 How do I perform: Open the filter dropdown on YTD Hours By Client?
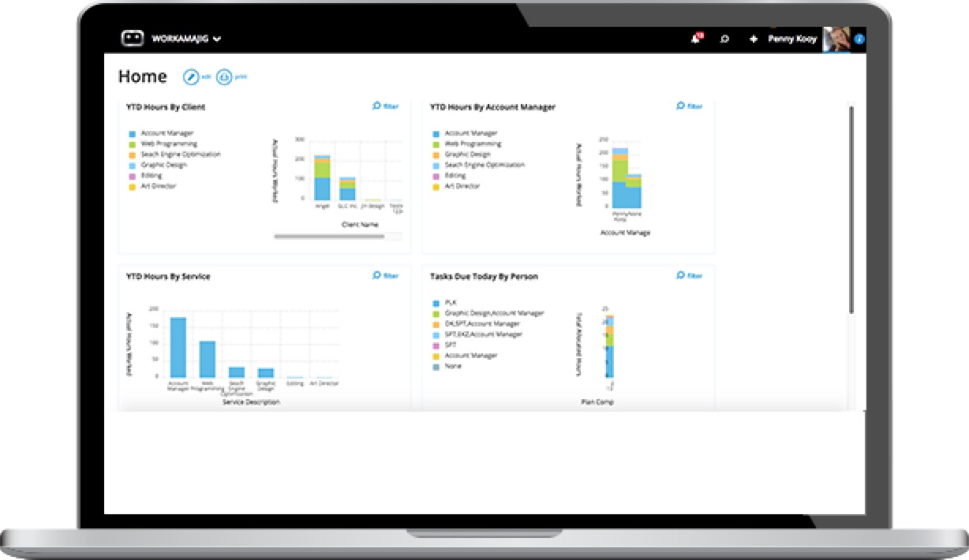[x=384, y=106]
